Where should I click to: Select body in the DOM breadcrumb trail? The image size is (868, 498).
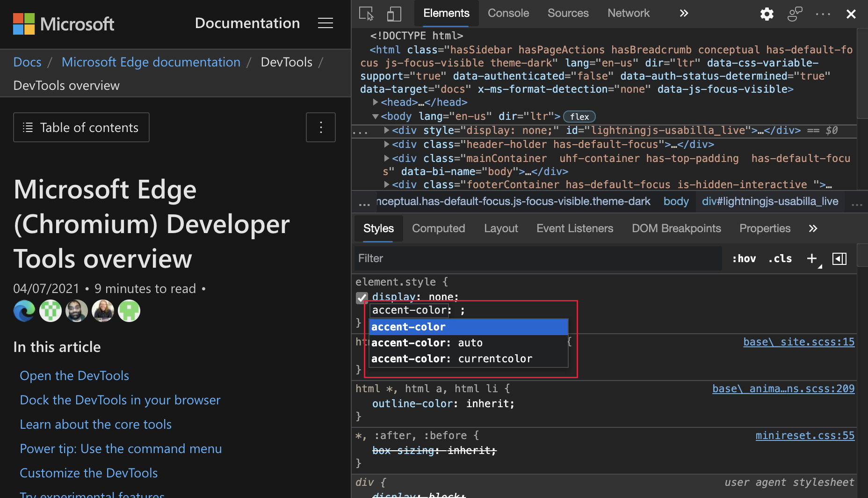(x=676, y=201)
